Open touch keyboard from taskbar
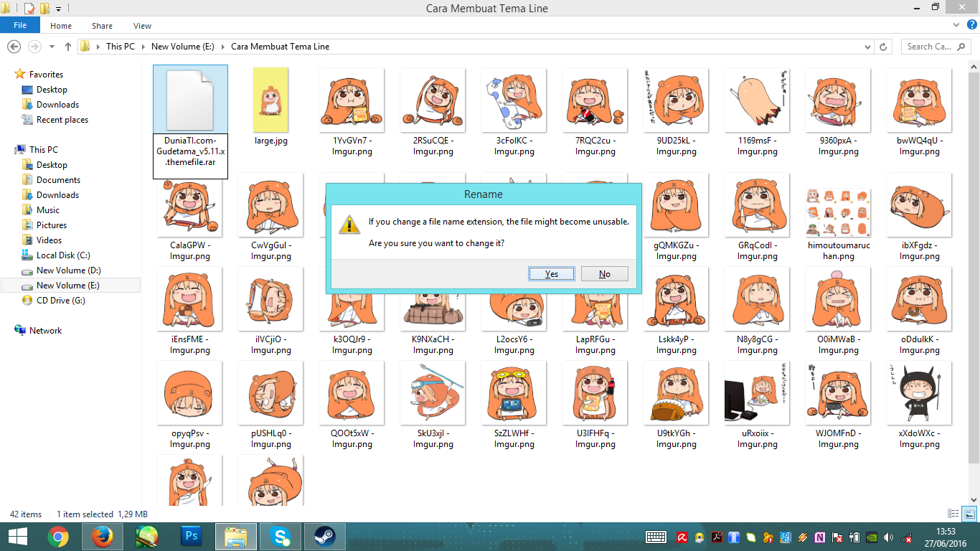This screenshot has width=980, height=551. pyautogui.click(x=656, y=537)
